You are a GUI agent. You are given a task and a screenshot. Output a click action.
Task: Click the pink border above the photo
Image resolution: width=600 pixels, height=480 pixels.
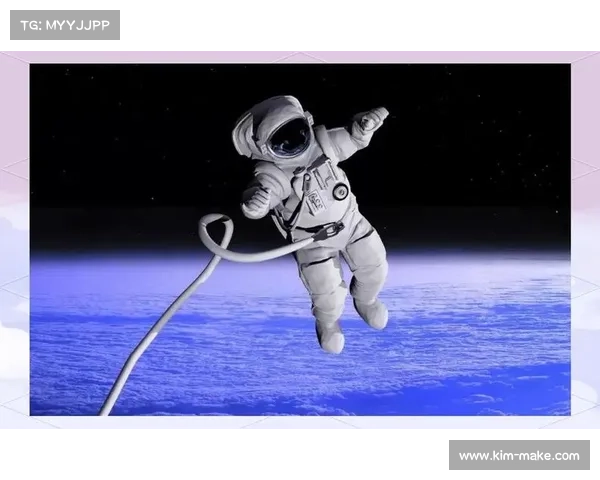pos(300,56)
